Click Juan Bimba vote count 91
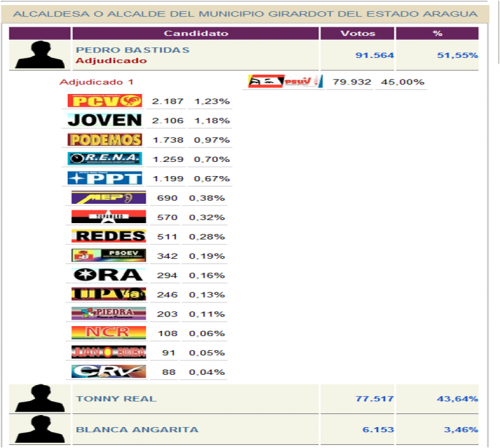This screenshot has width=500, height=448. tap(169, 353)
